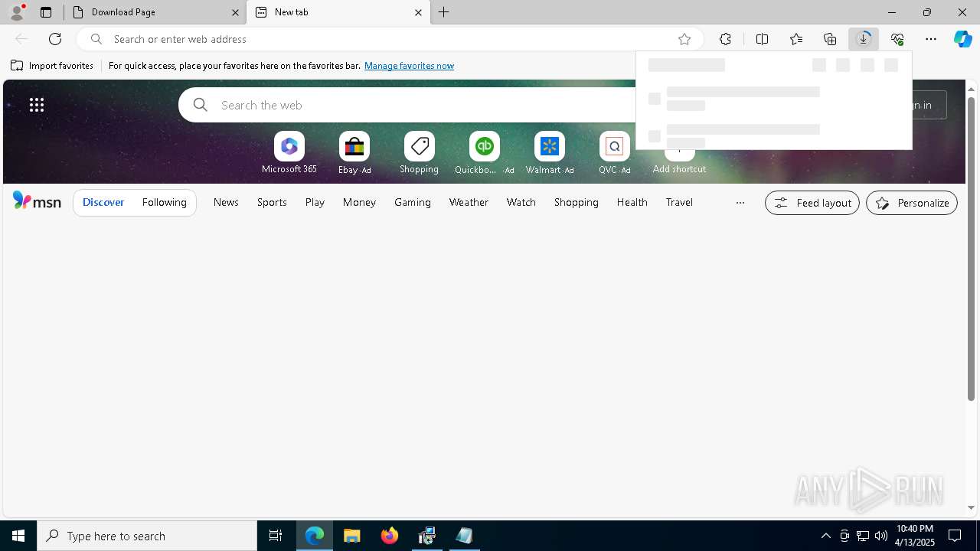The width and height of the screenshot is (980, 551).
Task: Open Microsoft Edge taskbar icon
Action: [x=315, y=536]
